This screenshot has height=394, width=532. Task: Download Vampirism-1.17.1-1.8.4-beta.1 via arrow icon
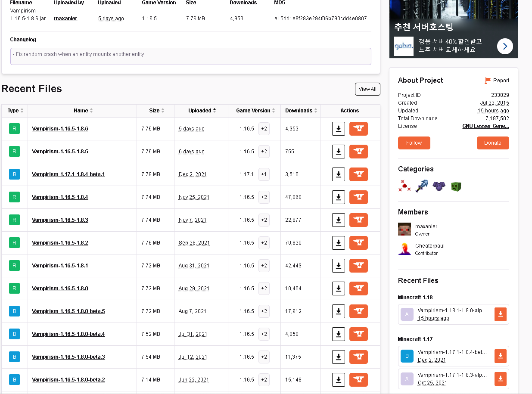339,174
